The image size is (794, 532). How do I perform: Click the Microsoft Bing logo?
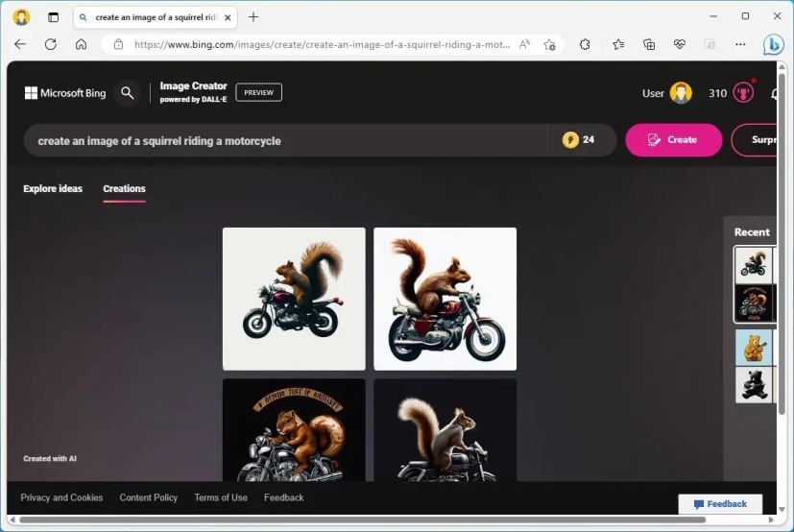[x=65, y=93]
